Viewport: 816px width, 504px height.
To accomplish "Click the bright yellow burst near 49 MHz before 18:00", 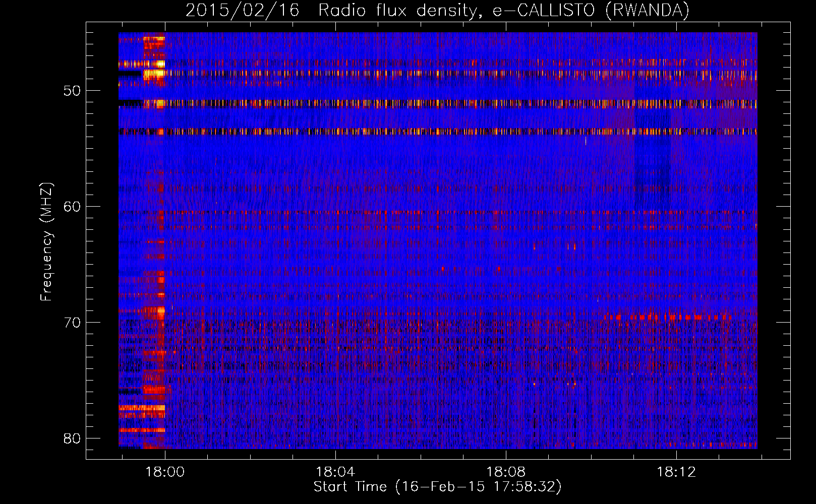I will point(154,74).
